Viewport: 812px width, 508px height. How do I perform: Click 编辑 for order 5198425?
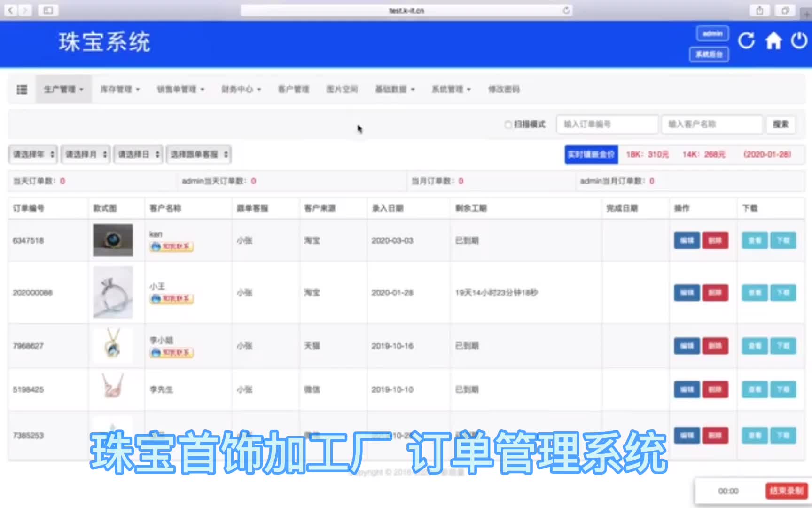point(687,389)
